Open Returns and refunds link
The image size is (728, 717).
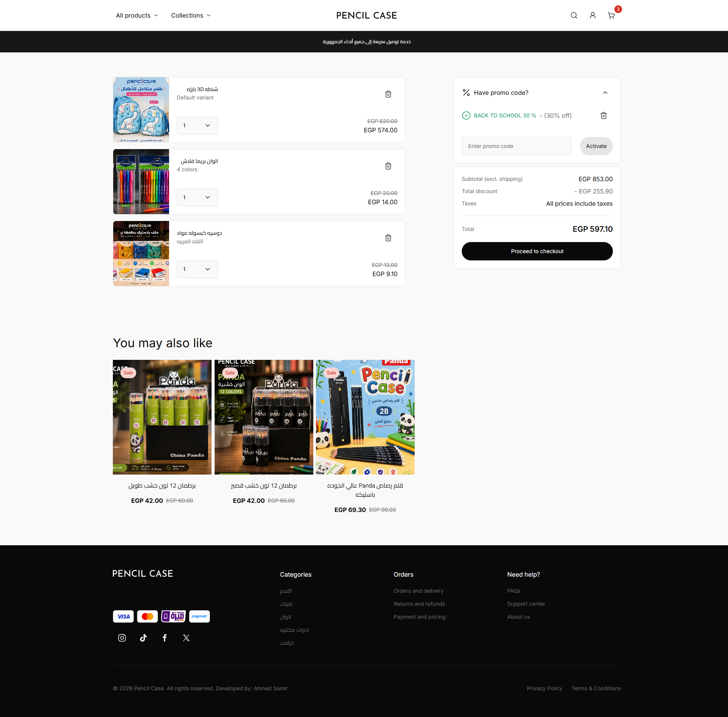pyautogui.click(x=419, y=604)
